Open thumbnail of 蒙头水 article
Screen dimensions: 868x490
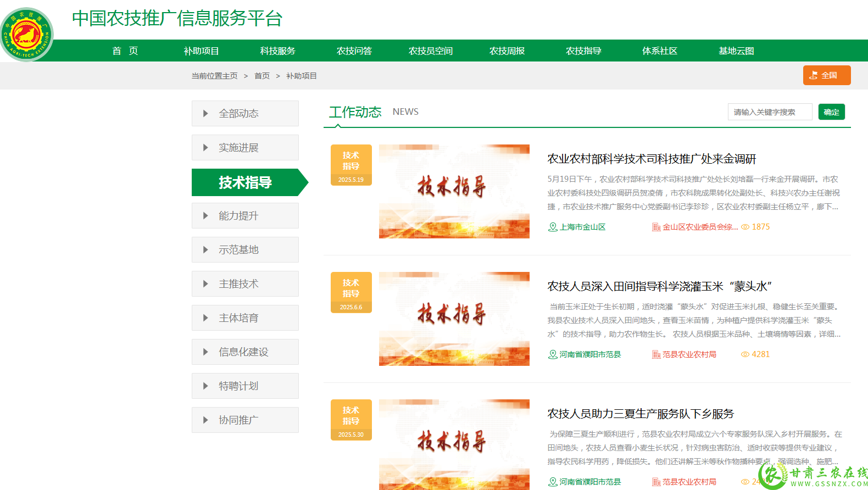point(454,319)
